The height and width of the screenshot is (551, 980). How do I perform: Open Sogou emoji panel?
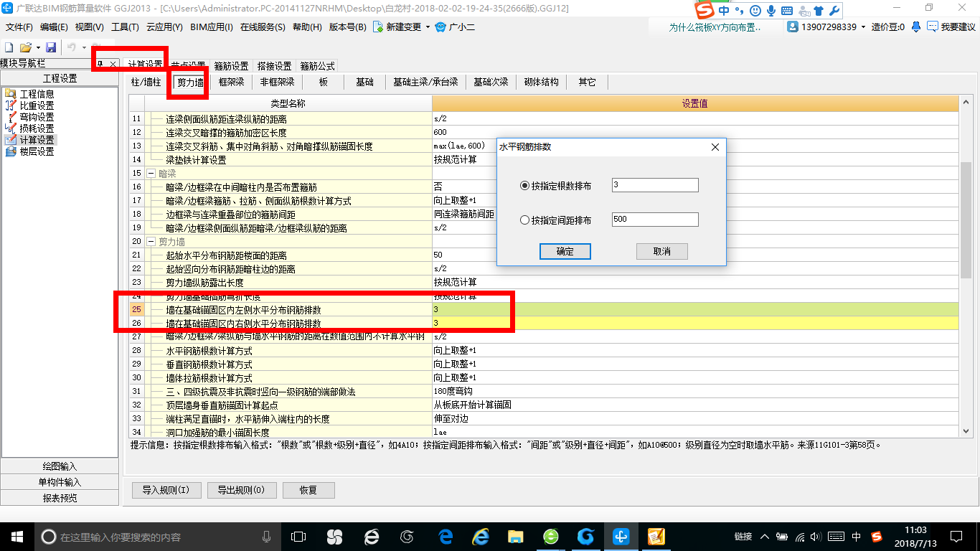click(755, 11)
